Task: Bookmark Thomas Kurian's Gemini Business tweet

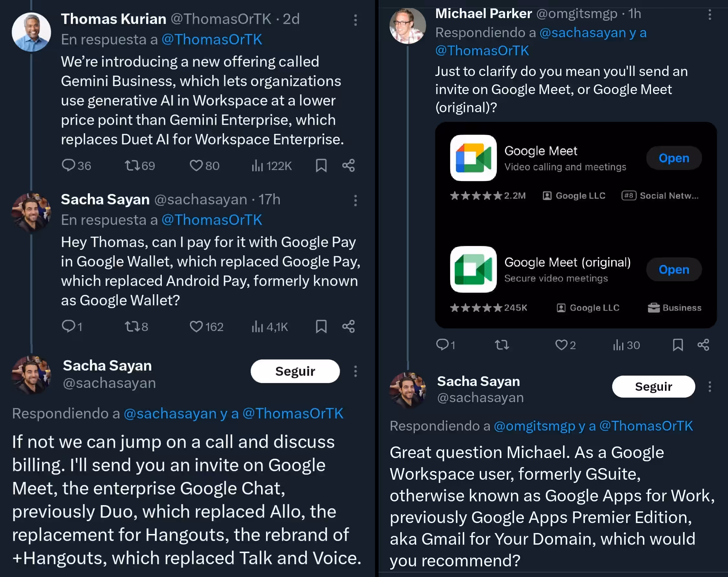Action: (321, 166)
